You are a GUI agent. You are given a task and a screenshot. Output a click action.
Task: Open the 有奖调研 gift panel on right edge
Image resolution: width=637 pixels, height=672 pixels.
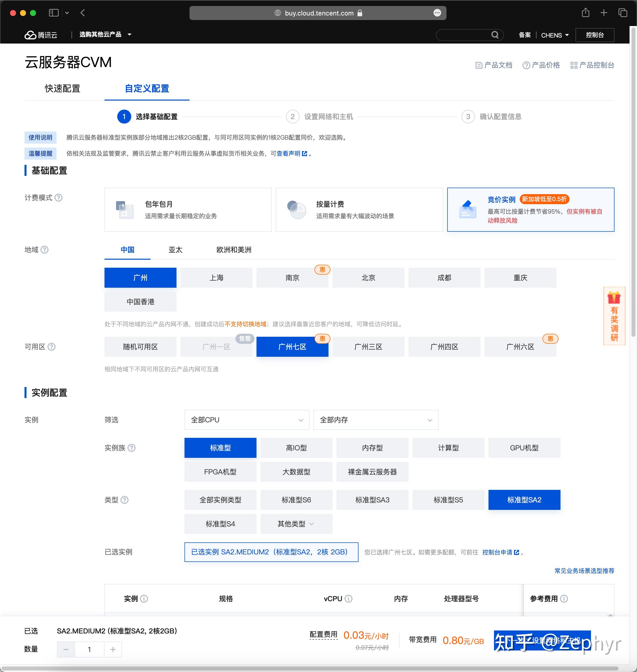click(x=614, y=317)
